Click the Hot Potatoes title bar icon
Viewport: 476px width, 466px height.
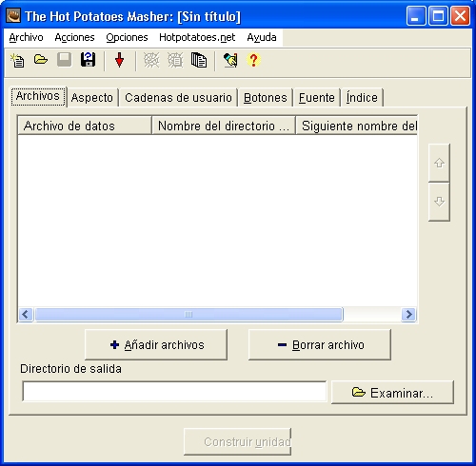13,16
